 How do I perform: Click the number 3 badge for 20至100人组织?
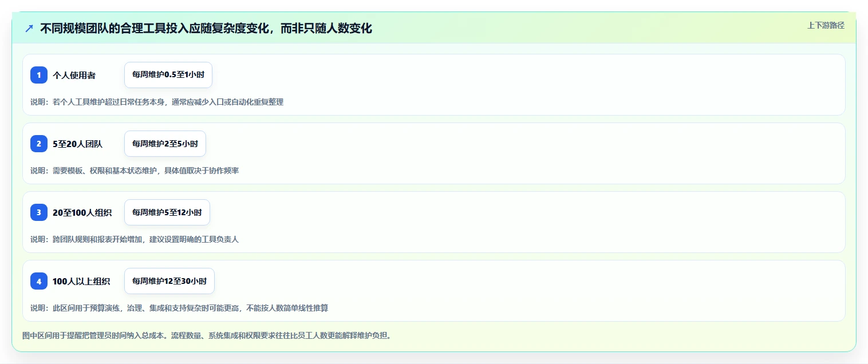pos(39,212)
